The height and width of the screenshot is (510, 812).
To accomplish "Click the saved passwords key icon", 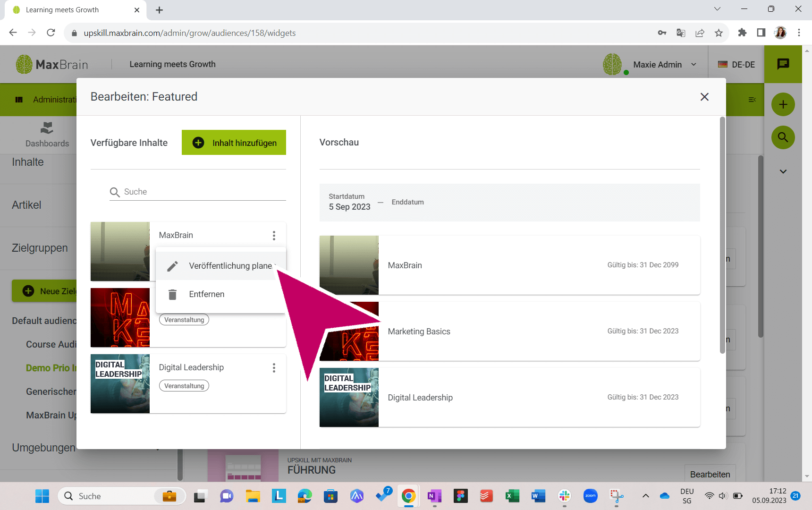I will point(662,33).
